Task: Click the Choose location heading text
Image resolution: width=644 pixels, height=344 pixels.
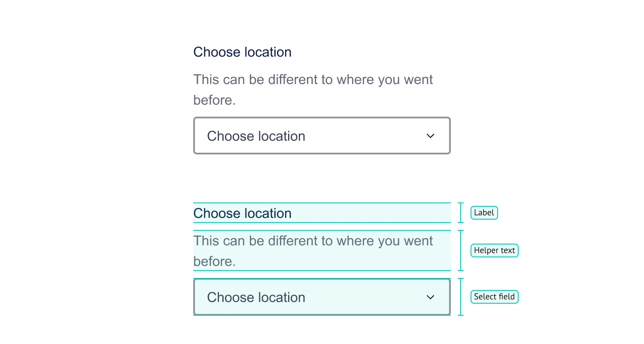Action: pyautogui.click(x=242, y=52)
